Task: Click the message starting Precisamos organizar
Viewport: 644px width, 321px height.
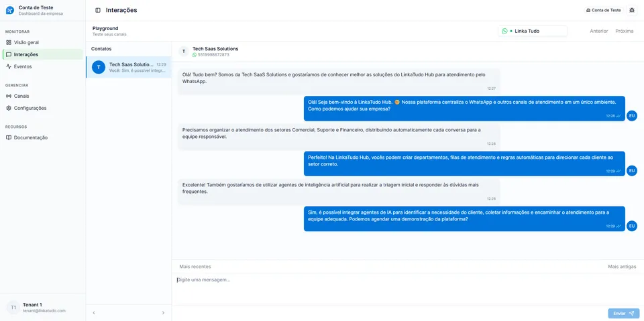Action: pyautogui.click(x=339, y=136)
